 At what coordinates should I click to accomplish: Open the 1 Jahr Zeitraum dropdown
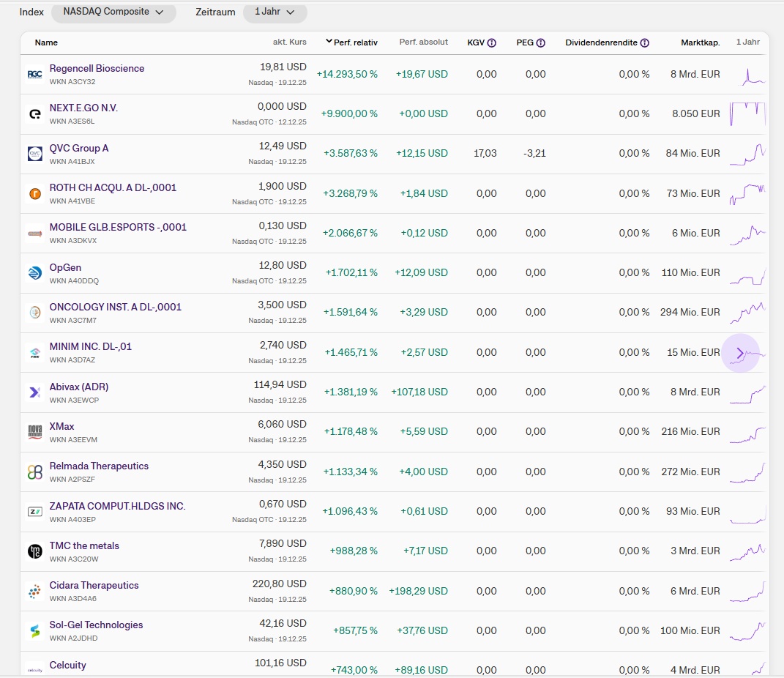[275, 12]
